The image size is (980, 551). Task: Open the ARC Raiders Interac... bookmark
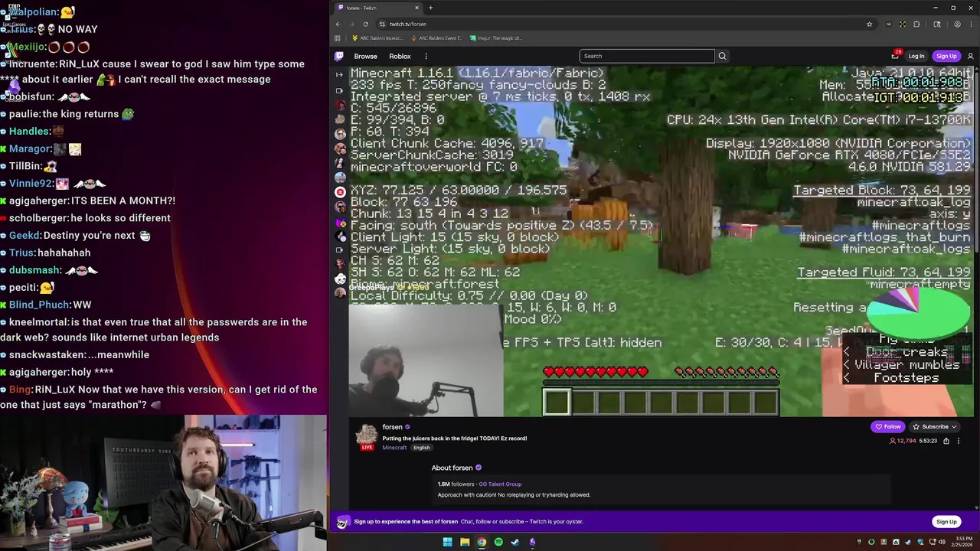pos(377,37)
